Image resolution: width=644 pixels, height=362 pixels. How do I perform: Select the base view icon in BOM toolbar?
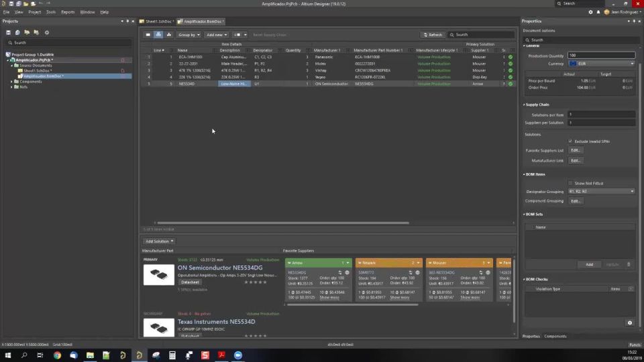(158, 35)
